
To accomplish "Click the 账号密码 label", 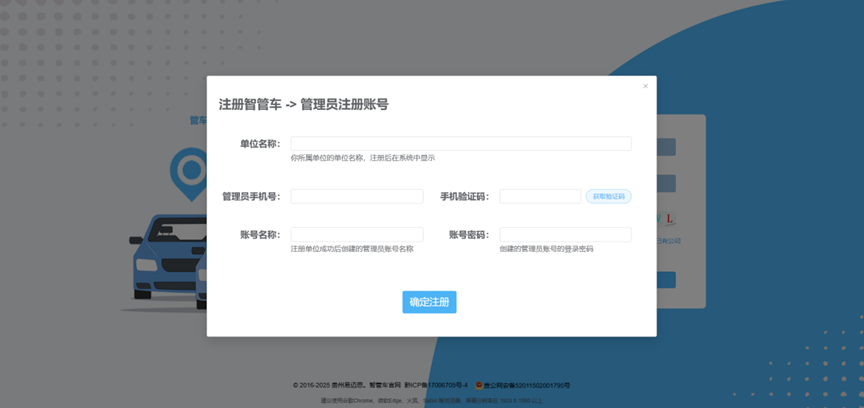I will (468, 235).
